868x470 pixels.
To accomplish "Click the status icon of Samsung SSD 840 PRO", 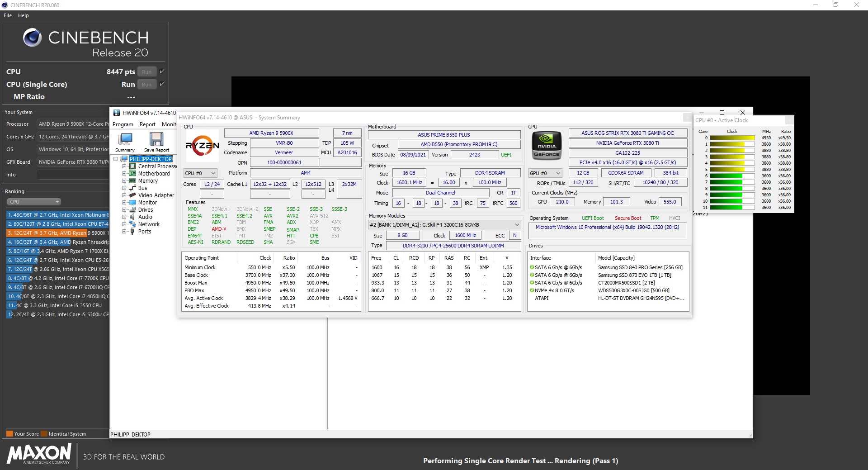I will [x=532, y=267].
